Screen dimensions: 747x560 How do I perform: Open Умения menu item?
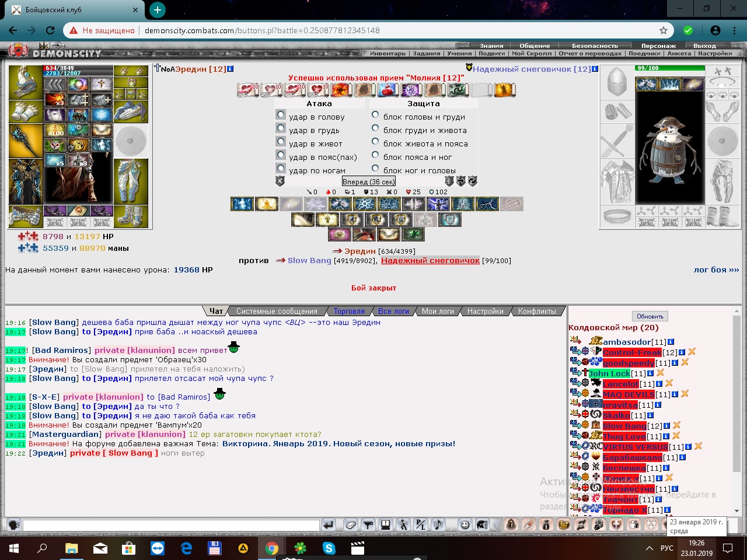click(x=459, y=53)
